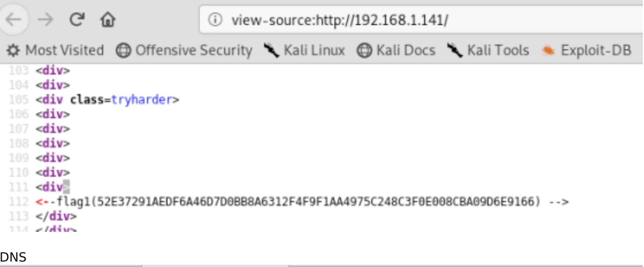Click the Most Visited gear icon

[13, 50]
